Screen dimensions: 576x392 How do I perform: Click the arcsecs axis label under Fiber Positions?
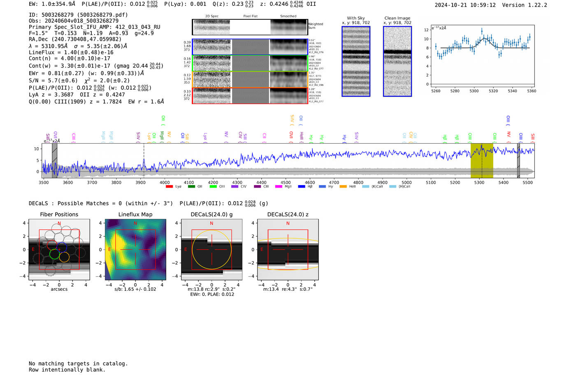point(59,289)
